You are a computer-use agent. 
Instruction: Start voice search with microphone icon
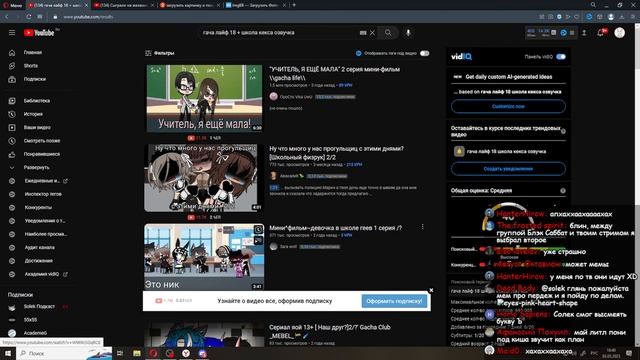408,33
